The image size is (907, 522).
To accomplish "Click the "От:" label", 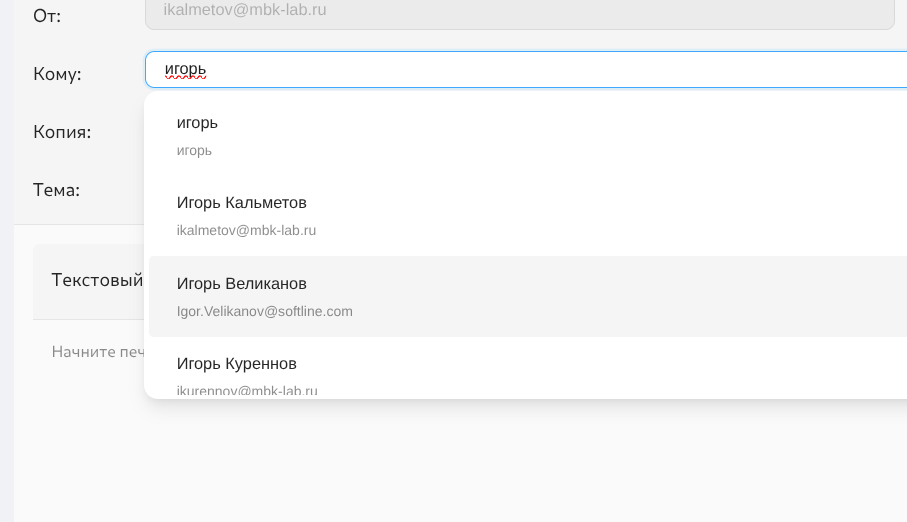I will point(47,16).
